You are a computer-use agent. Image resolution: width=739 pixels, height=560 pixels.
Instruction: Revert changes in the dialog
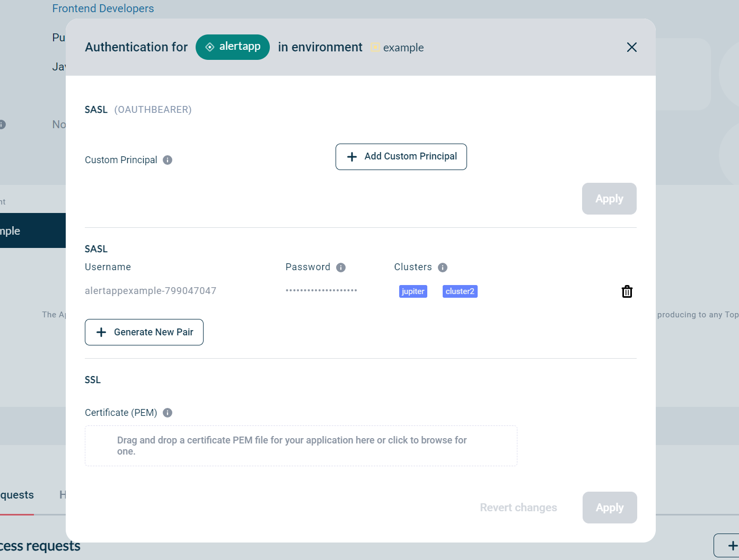tap(518, 507)
